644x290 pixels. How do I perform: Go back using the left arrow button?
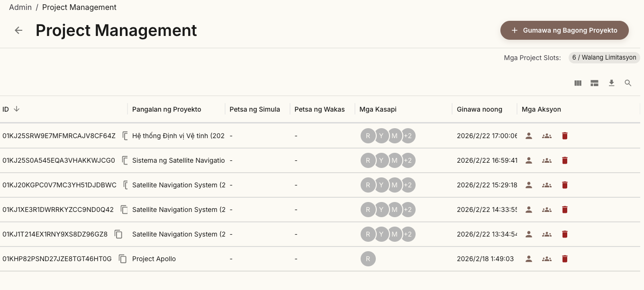coord(18,30)
